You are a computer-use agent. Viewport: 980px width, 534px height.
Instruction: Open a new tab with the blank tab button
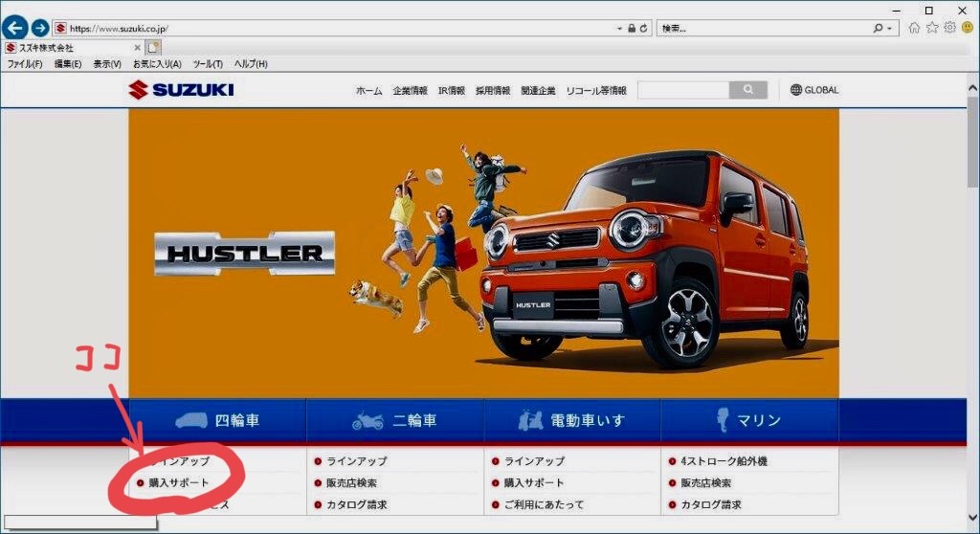click(x=154, y=48)
